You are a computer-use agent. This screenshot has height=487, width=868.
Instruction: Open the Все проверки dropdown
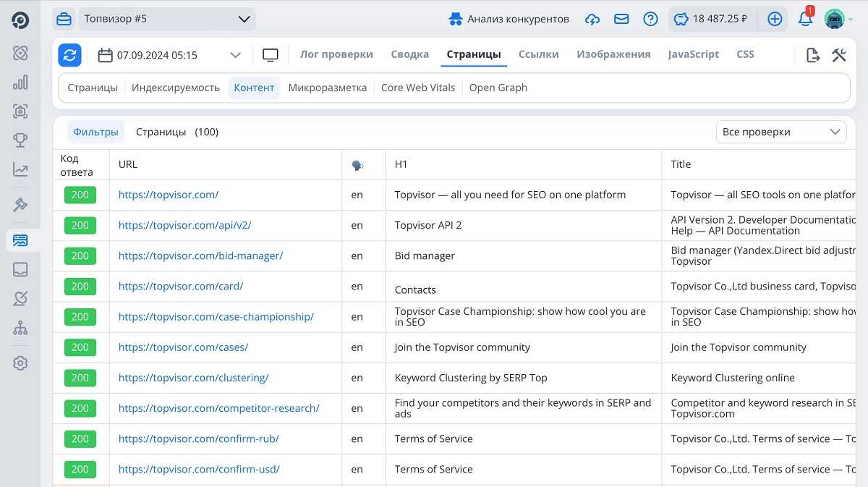(781, 132)
